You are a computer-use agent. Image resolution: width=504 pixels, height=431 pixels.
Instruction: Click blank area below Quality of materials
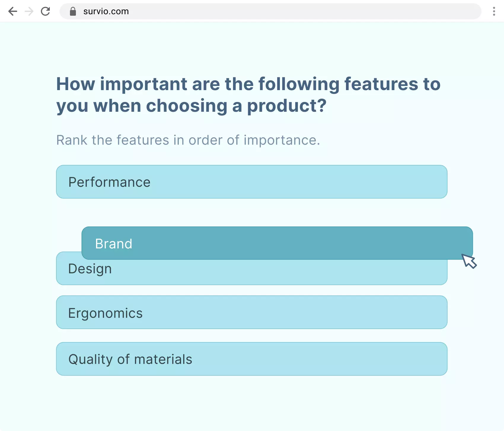click(x=251, y=403)
